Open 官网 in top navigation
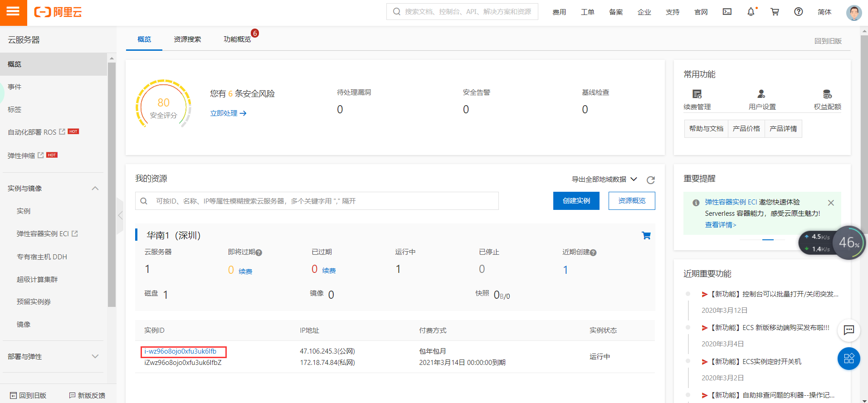 (701, 12)
